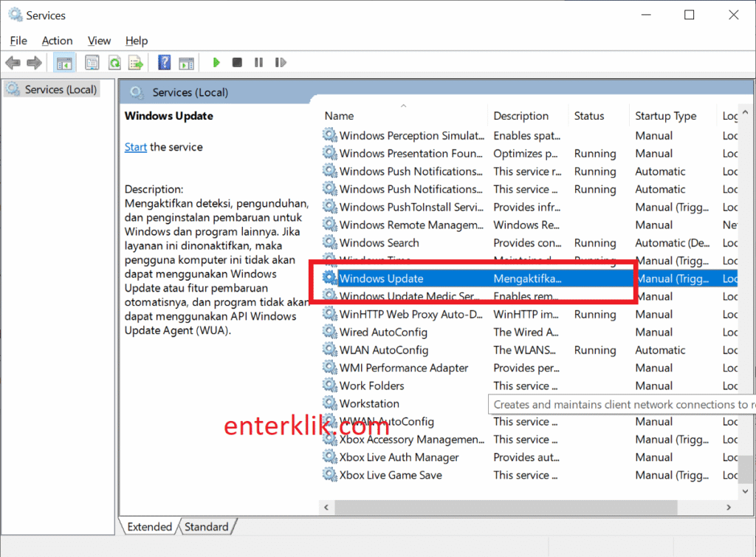Click the Properties toolbar icon
Viewport: 756px width, 557px height.
pos(92,63)
